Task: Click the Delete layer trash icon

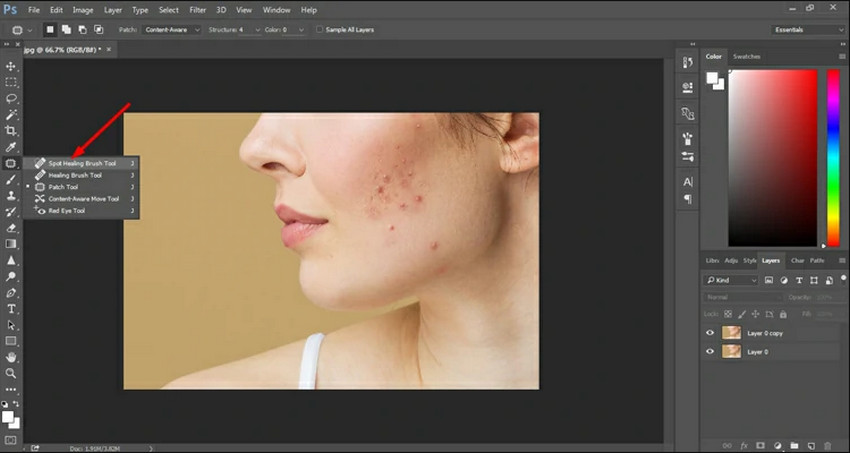Action: click(x=827, y=445)
